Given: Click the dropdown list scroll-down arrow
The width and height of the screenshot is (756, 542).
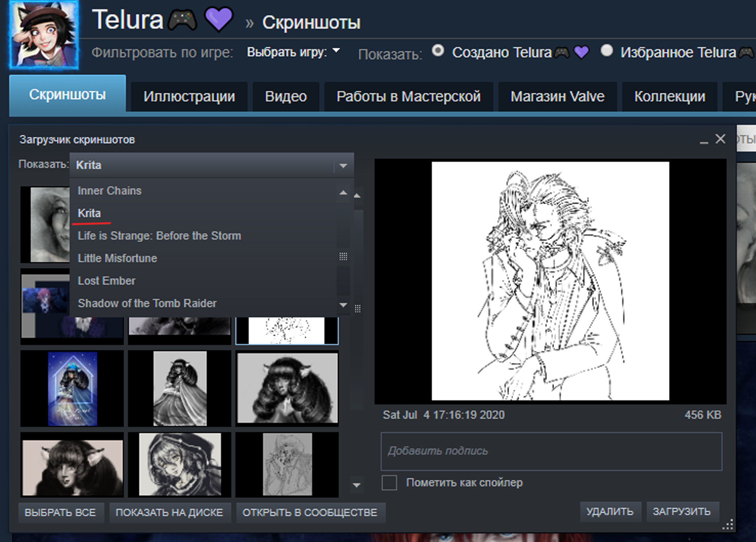Looking at the screenshot, I should coord(343,305).
